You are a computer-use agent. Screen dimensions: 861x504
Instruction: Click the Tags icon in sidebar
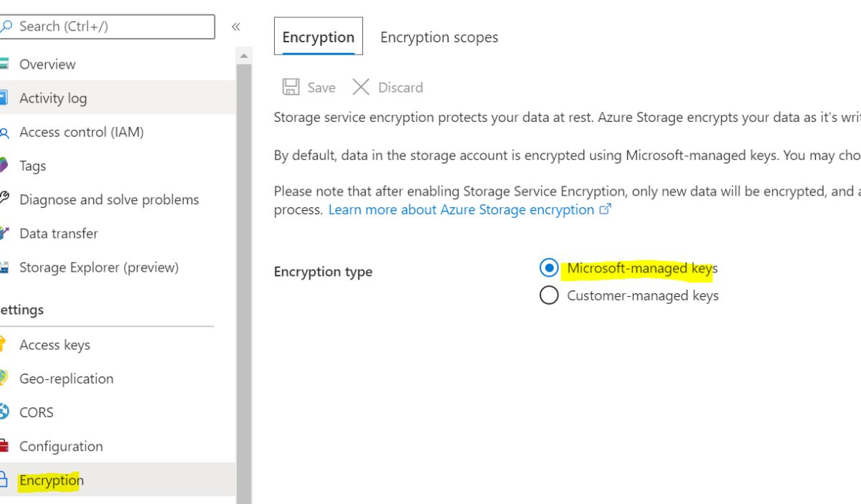4,166
